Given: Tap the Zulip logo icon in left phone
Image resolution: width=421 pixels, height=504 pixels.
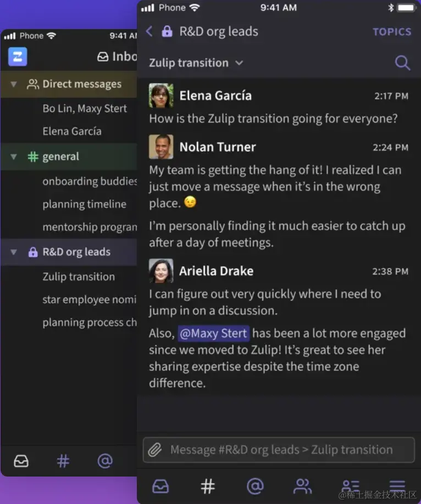Looking at the screenshot, I should [x=18, y=56].
